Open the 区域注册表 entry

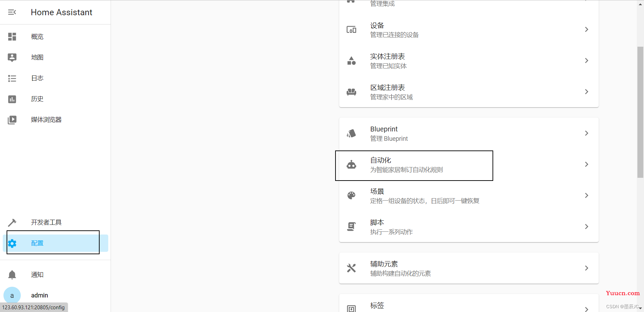pos(469,92)
